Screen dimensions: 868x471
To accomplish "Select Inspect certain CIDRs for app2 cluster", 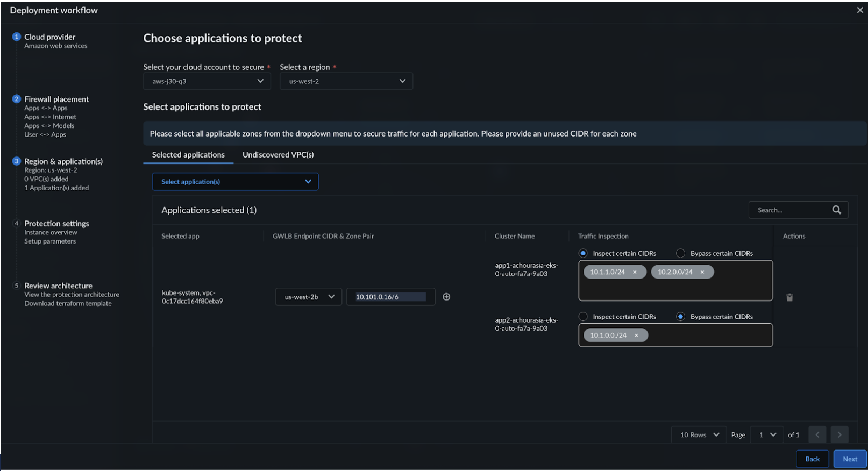I will (x=583, y=317).
